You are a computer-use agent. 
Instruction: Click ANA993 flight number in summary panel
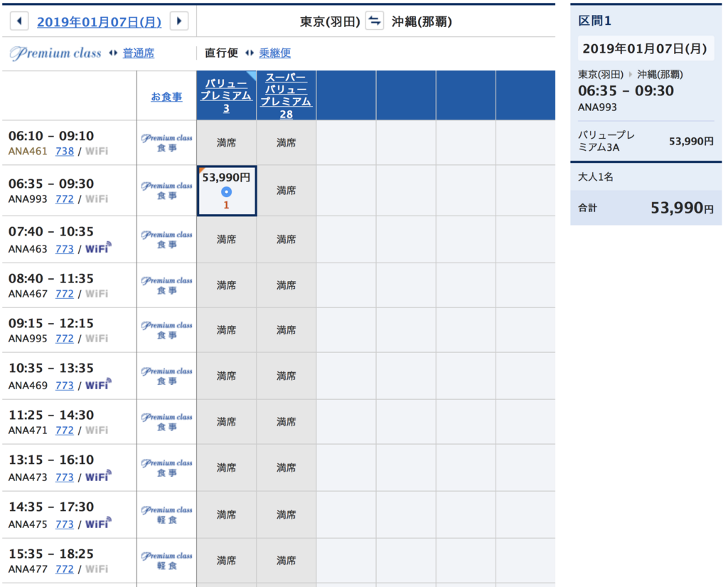597,107
